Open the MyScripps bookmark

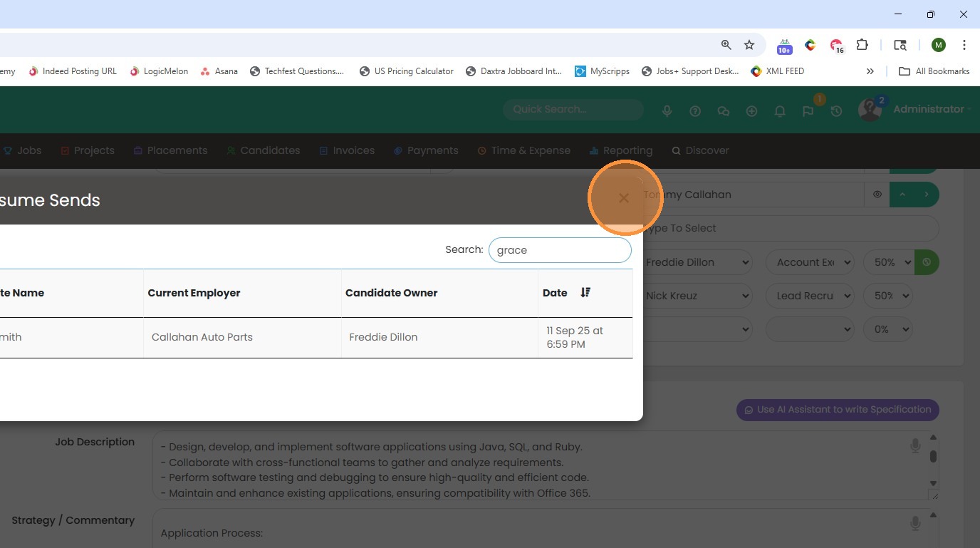point(603,71)
